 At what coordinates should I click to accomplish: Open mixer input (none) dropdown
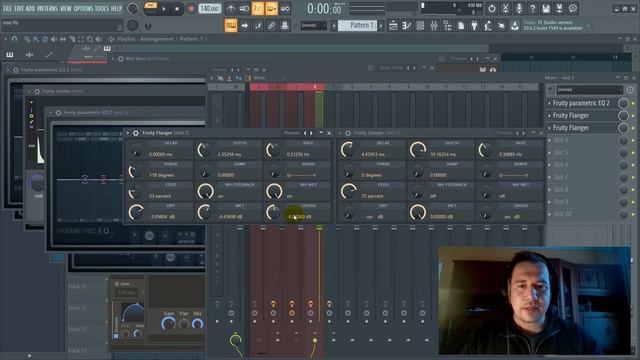(x=589, y=89)
